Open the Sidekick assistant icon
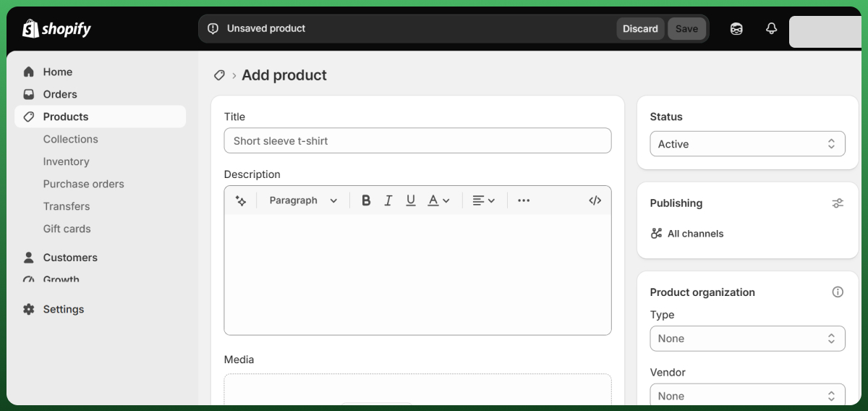Screen dimensions: 868x411 [x=736, y=29]
